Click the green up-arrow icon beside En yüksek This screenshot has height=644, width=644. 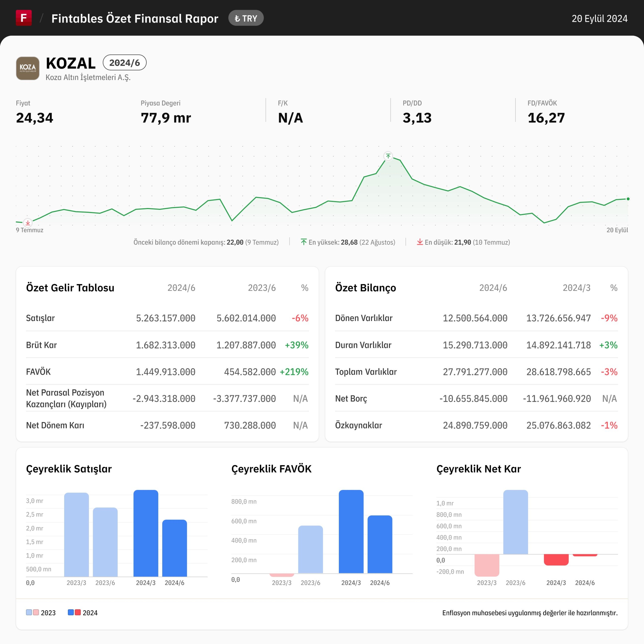[304, 242]
